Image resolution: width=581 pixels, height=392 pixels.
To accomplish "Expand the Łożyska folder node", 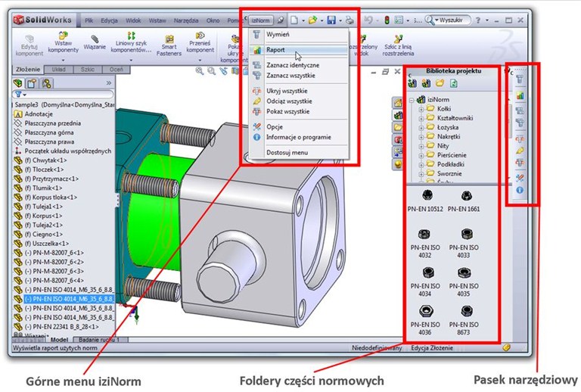I will pyautogui.click(x=421, y=128).
